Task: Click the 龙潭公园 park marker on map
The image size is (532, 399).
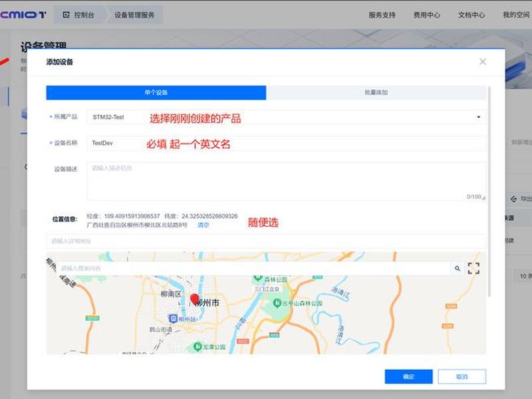Action: coord(198,346)
